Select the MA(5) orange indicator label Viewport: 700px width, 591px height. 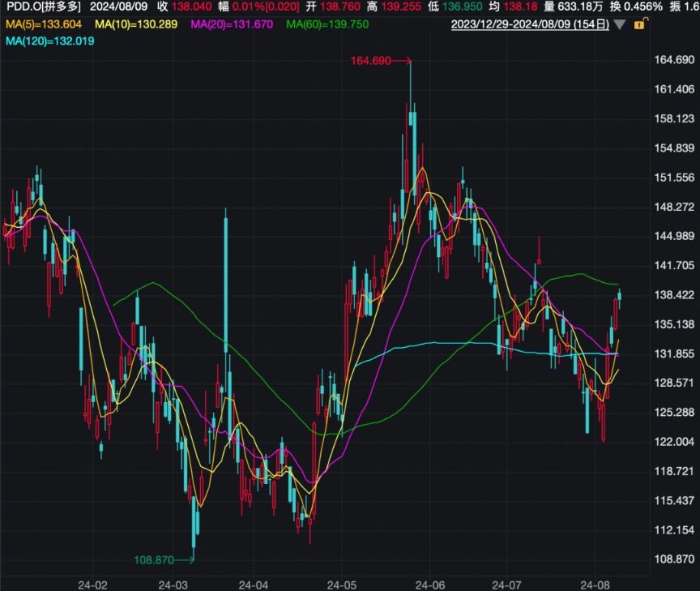point(43,24)
